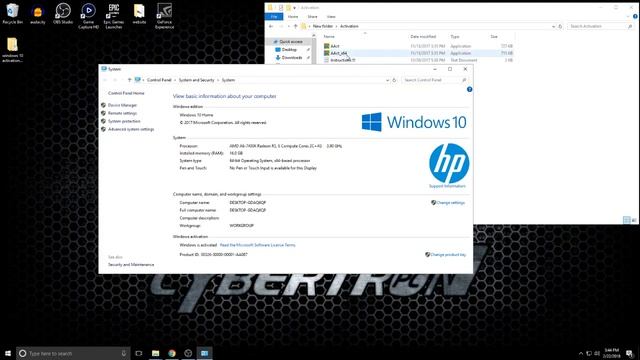This screenshot has width=640, height=360.
Task: Click the Windows Start button
Action: point(8,353)
